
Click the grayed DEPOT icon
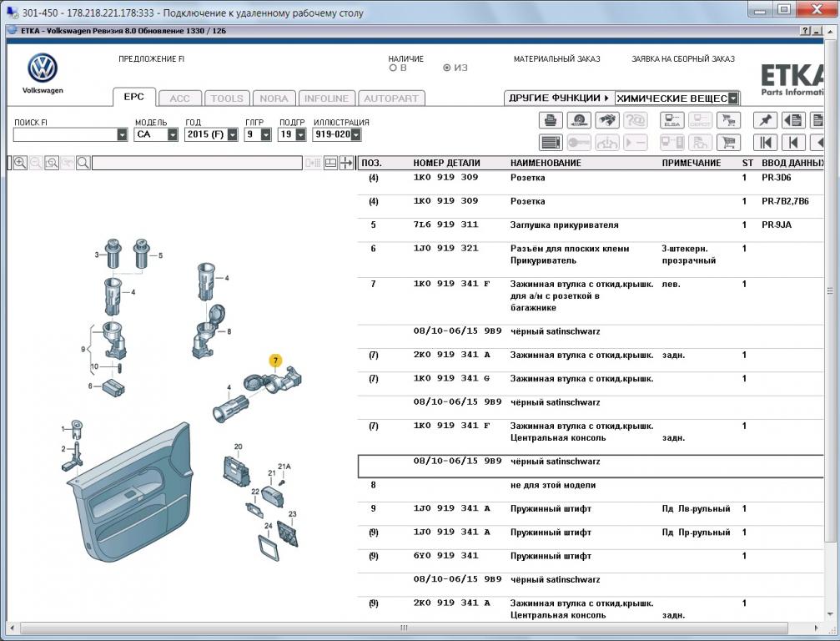point(700,120)
